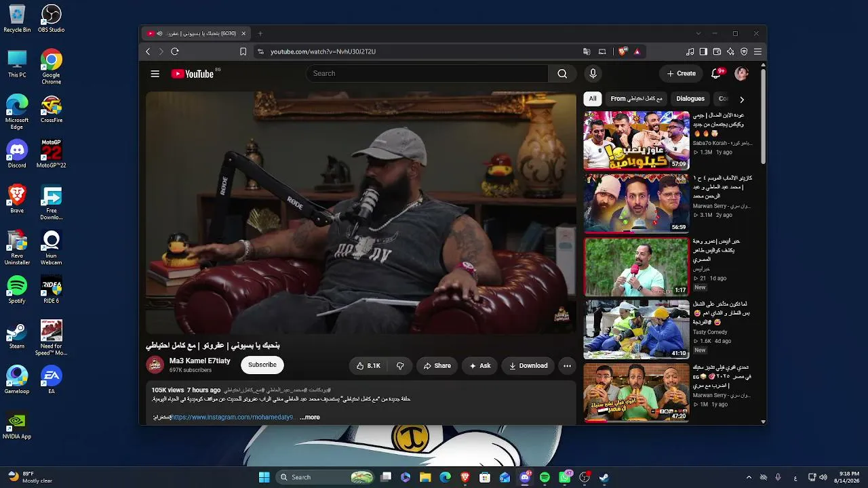The height and width of the screenshot is (488, 868).
Task: Select the Recycle Bin desktop icon
Action: [17, 19]
